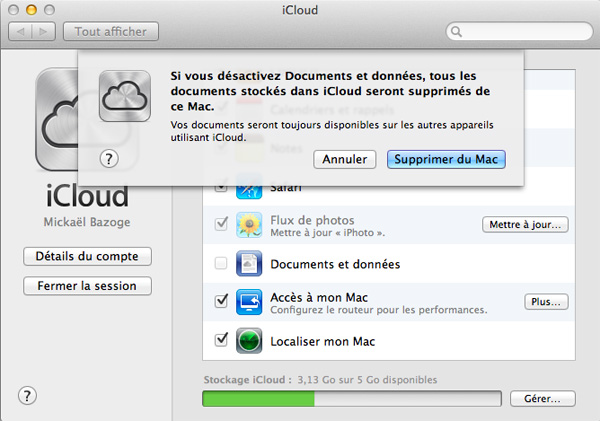The height and width of the screenshot is (421, 600).
Task: Enable Documents et données checkbox
Action: click(221, 263)
